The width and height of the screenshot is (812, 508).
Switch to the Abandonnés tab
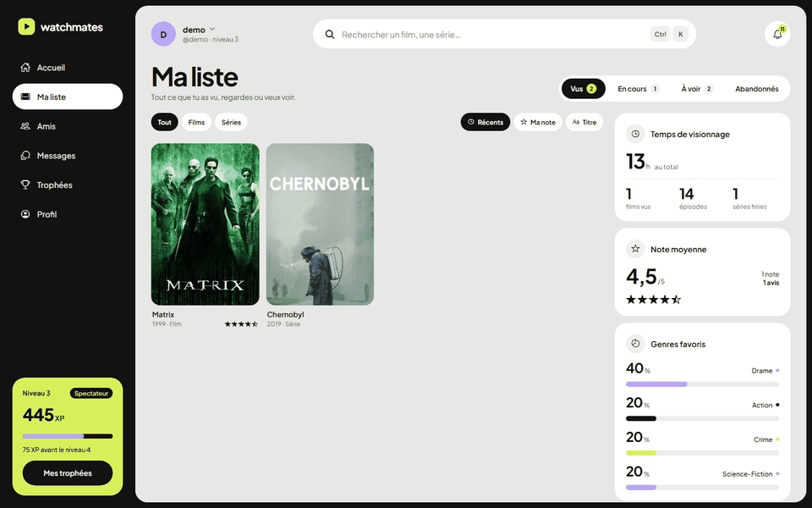pos(756,89)
